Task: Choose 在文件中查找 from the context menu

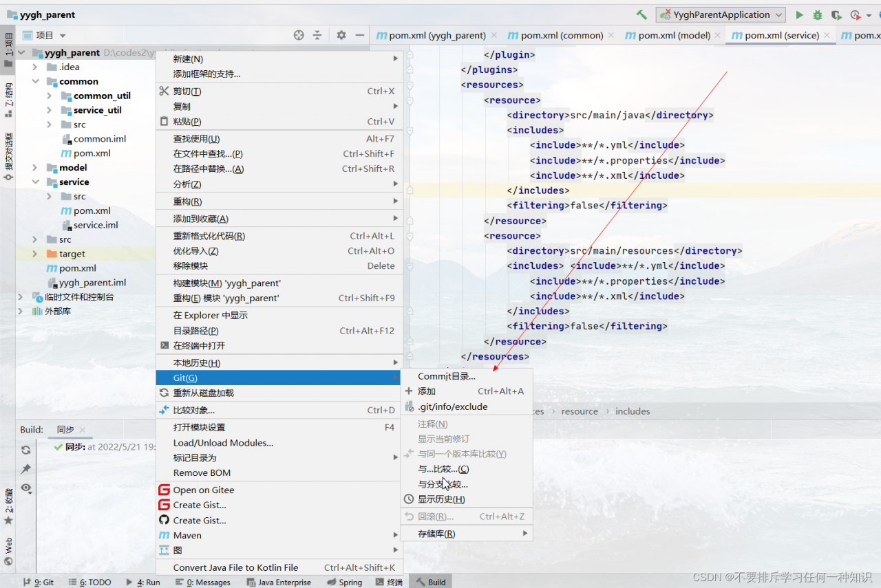Action: tap(279, 154)
